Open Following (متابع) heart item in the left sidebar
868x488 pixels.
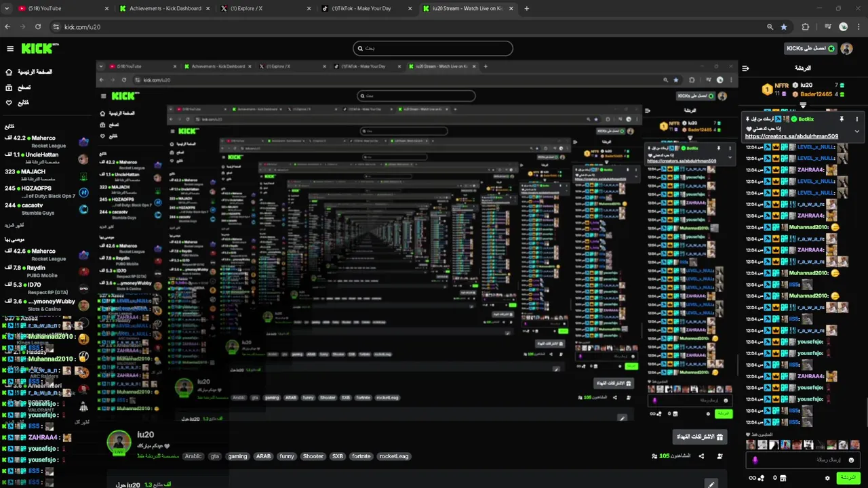click(x=18, y=103)
